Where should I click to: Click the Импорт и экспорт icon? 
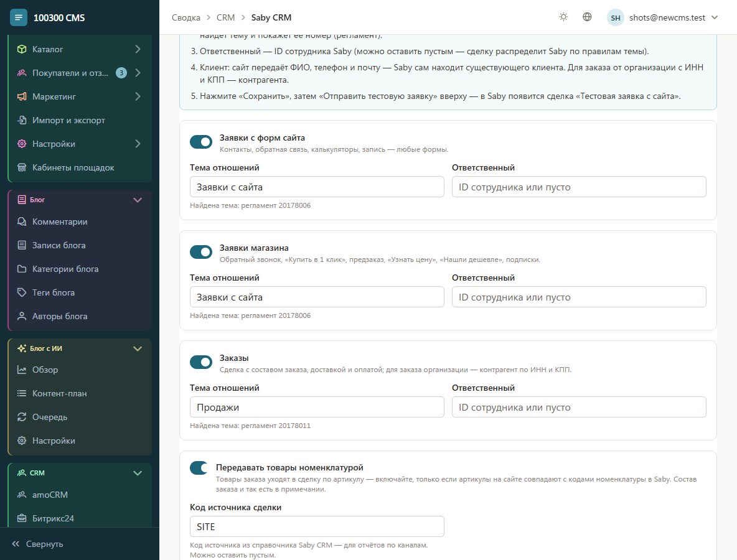click(22, 120)
